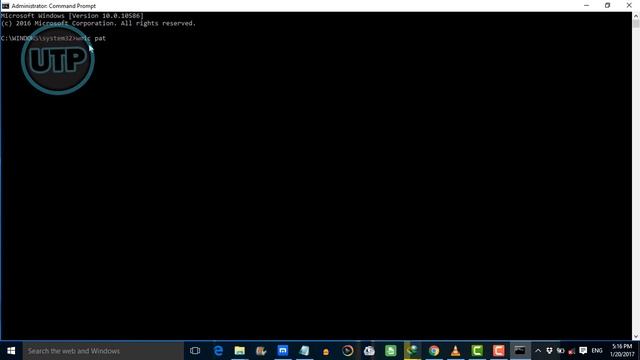Open the orange Camtasia recorder taskbar icon
640x360 pixels.
click(498, 351)
